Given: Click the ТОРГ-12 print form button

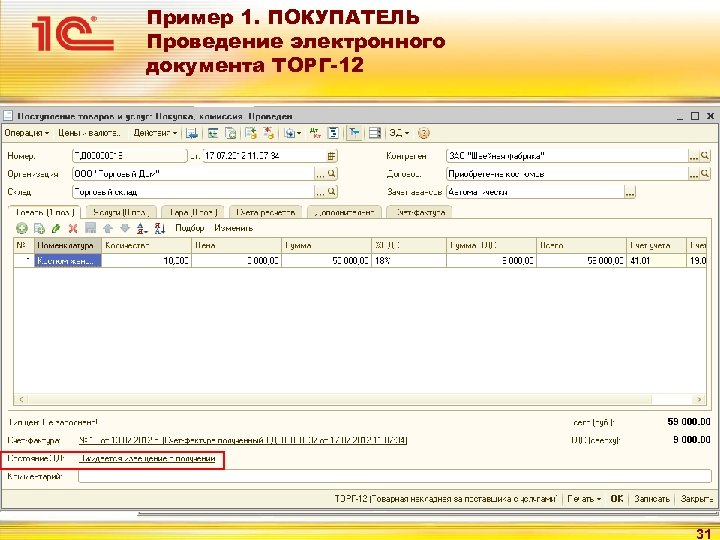Looking at the screenshot, I should (x=445, y=499).
